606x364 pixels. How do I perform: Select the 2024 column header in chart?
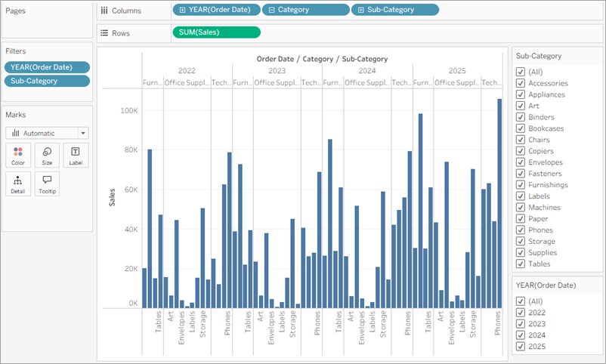(x=367, y=70)
